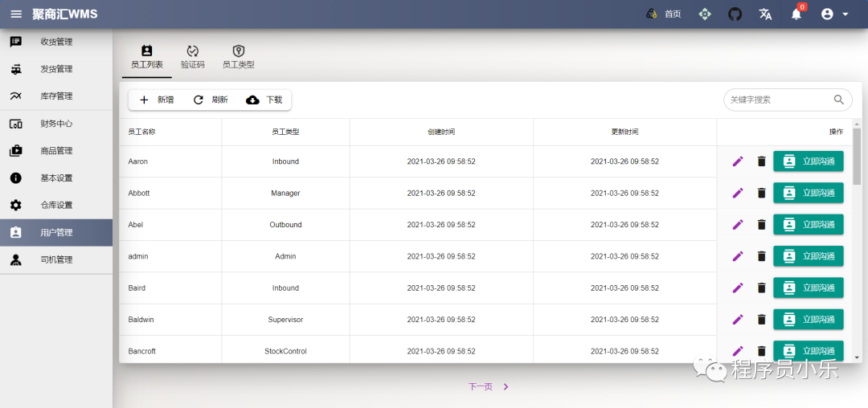Click the 新增 add button
The image size is (868, 408).
pyautogui.click(x=156, y=100)
